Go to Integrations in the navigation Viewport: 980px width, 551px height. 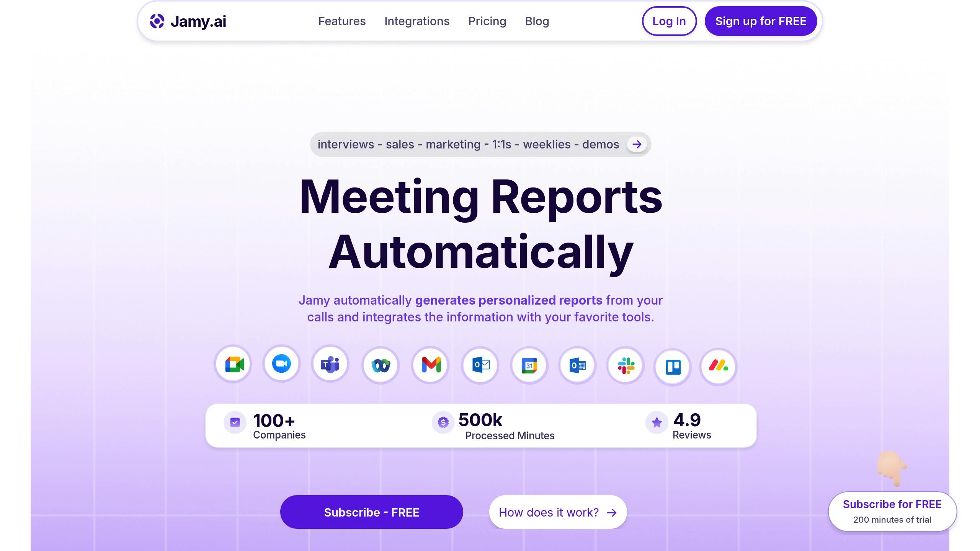[x=417, y=21]
